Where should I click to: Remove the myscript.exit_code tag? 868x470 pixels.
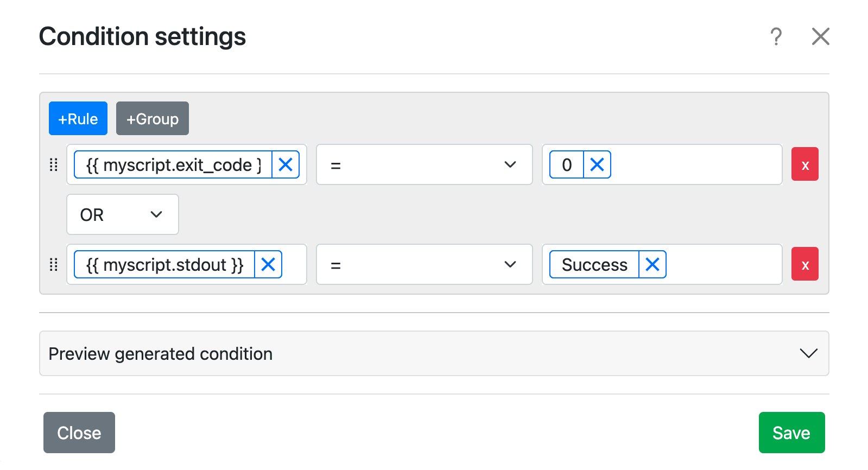(x=286, y=164)
